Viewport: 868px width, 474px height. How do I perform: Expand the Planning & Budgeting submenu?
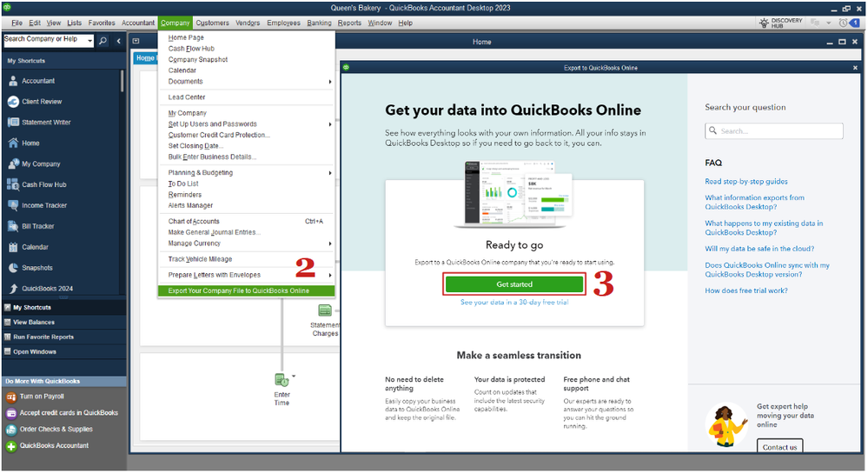pyautogui.click(x=330, y=173)
